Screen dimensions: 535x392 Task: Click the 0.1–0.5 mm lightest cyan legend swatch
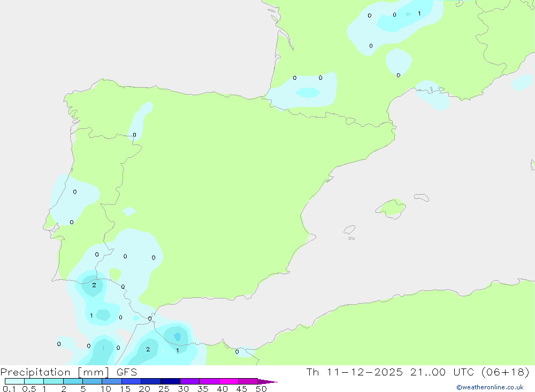14,381
